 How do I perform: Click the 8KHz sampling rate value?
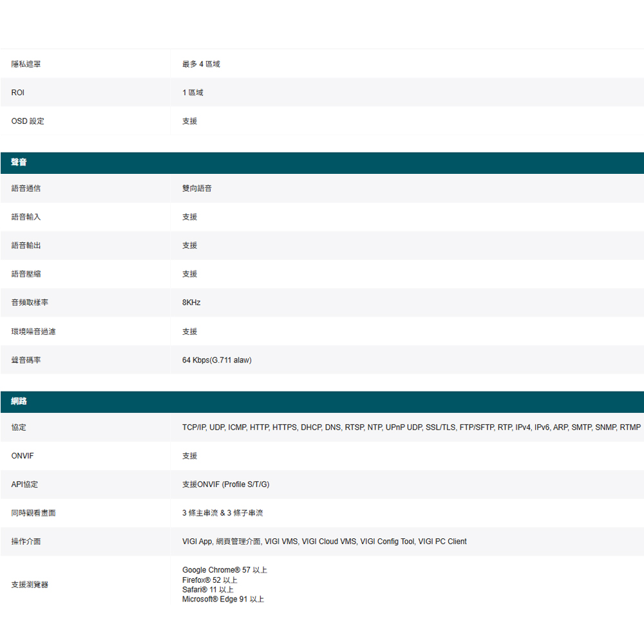point(191,303)
